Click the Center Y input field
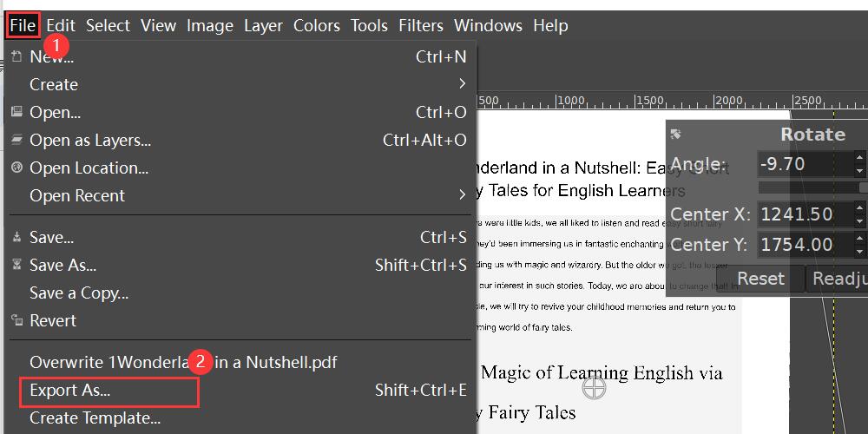Viewport: 868px width, 434px height. tap(805, 245)
